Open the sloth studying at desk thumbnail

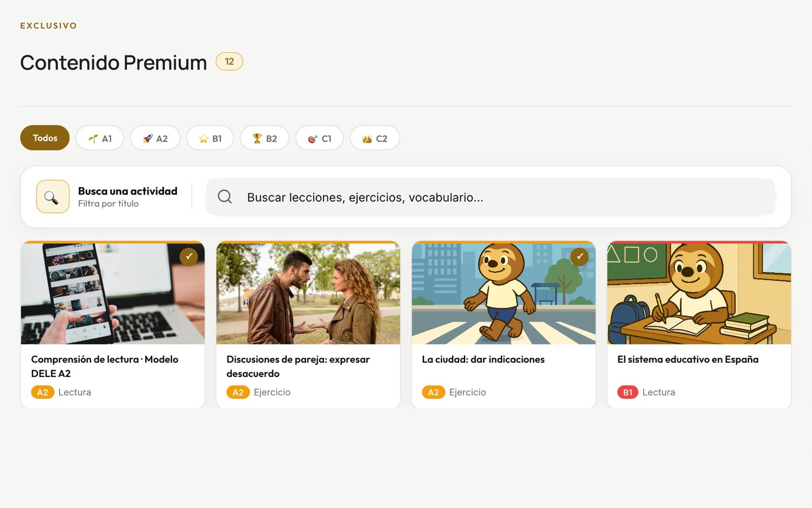point(699,293)
